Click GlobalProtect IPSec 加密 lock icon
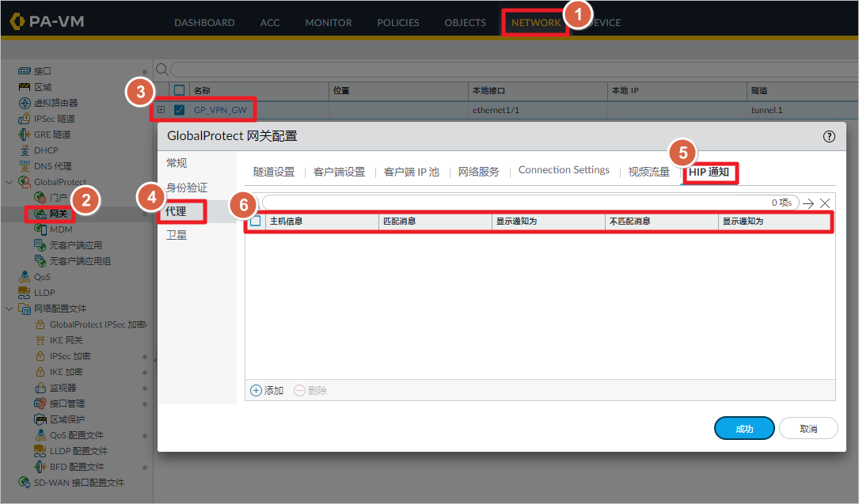Image resolution: width=859 pixels, height=504 pixels. (40, 324)
